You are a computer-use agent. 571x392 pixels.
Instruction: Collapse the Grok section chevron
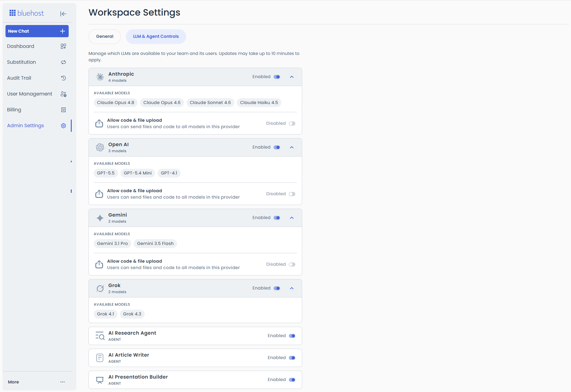292,288
